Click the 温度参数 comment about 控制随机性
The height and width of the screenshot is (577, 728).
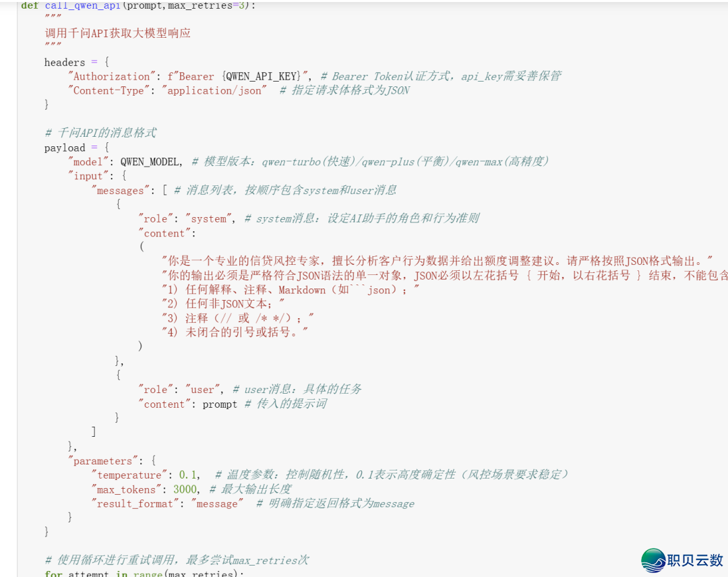click(x=392, y=475)
